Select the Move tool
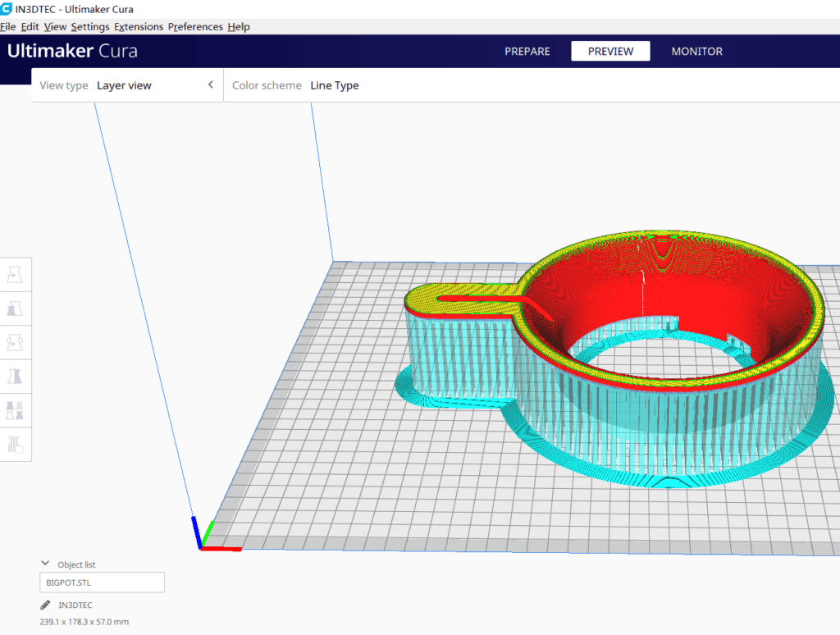This screenshot has width=840, height=635. tap(15, 274)
